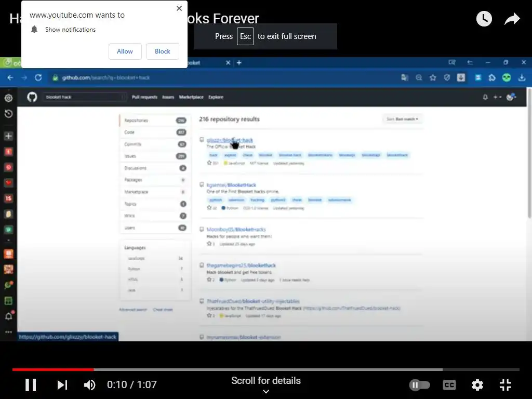Open browser shield protection icon
This screenshot has height=399, width=532.
[446, 78]
